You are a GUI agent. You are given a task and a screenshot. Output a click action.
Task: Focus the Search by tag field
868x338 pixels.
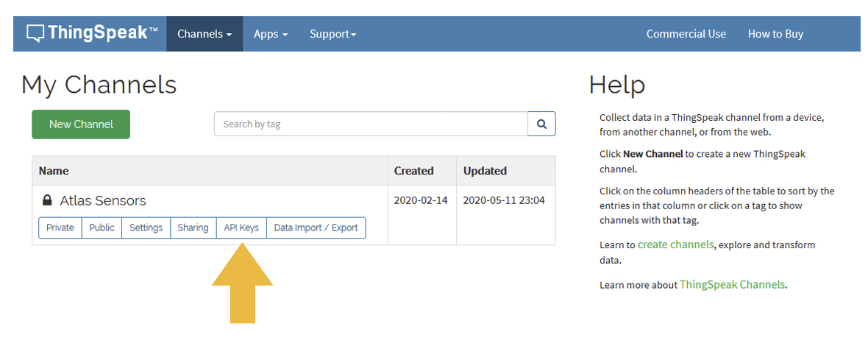pos(371,124)
